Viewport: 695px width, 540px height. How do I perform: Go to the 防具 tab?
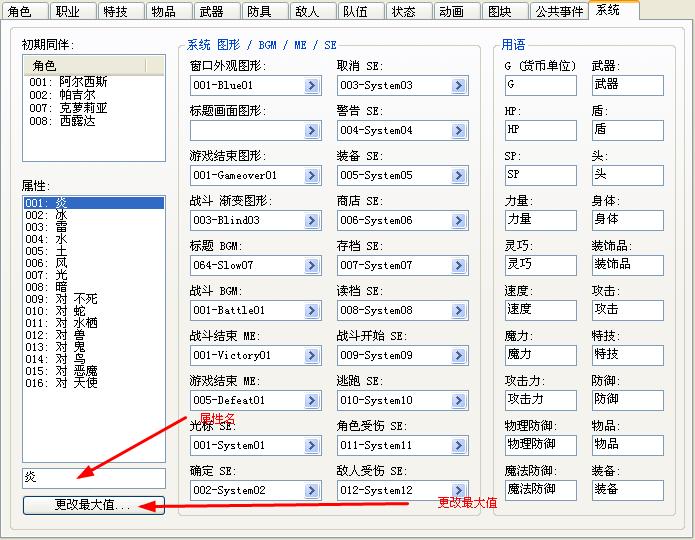click(264, 12)
